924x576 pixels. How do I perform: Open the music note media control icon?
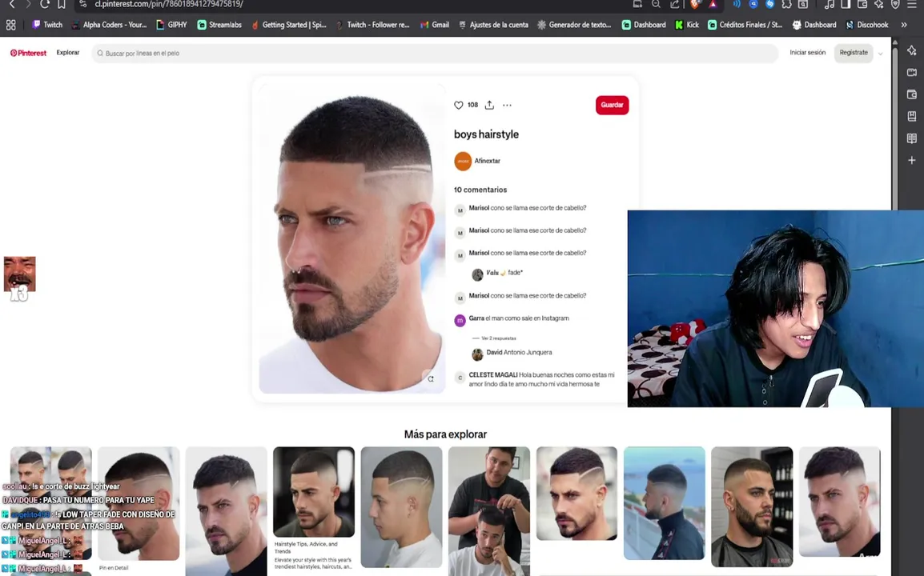tap(830, 4)
